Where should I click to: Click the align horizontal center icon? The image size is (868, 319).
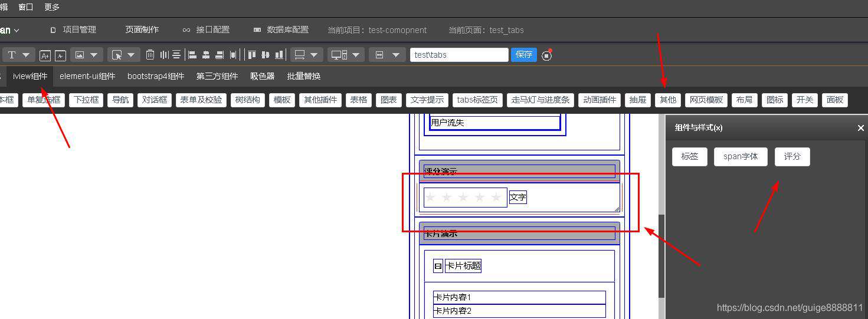pyautogui.click(x=206, y=55)
